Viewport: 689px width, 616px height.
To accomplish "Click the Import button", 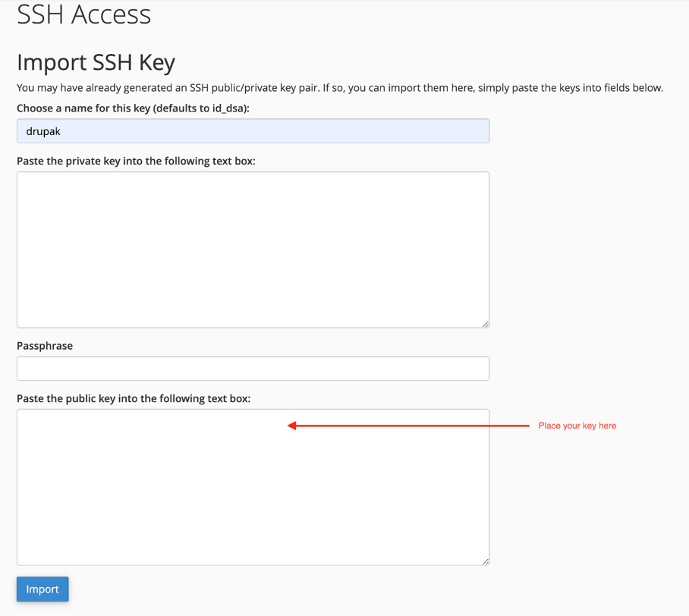I will pos(42,589).
